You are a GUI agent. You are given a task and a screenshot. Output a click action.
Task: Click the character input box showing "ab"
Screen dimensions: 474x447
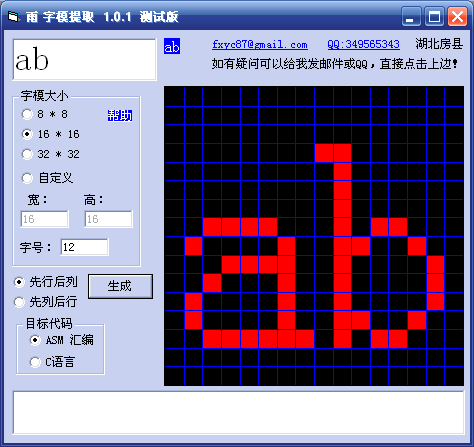point(84,59)
